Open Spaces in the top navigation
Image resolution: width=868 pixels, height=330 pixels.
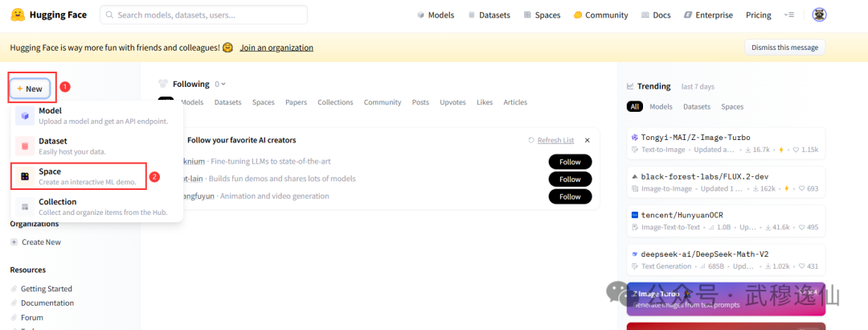542,15
